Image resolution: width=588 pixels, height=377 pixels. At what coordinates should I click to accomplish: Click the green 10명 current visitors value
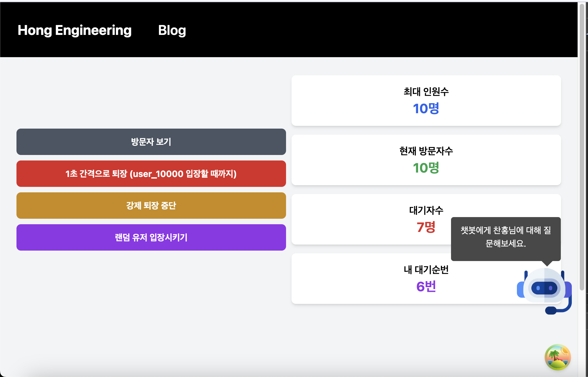[426, 168]
